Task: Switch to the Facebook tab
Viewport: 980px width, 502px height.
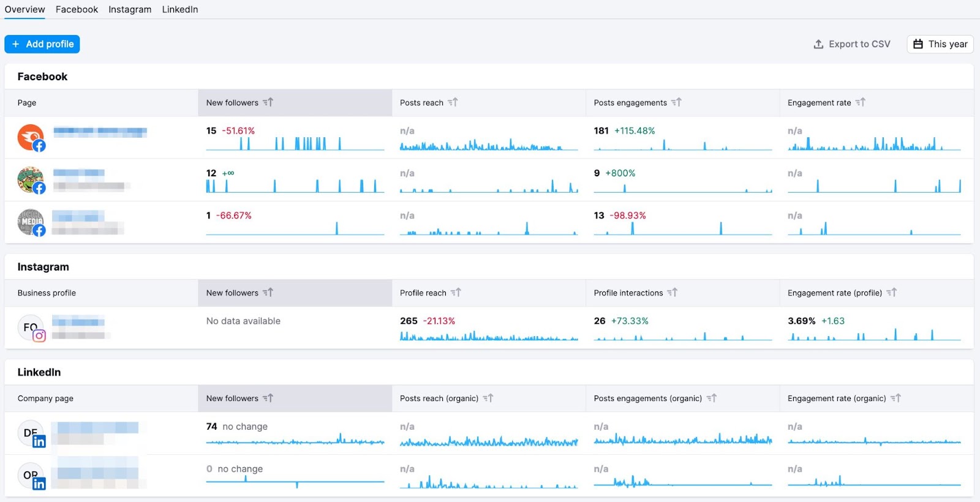Action: pyautogui.click(x=77, y=9)
